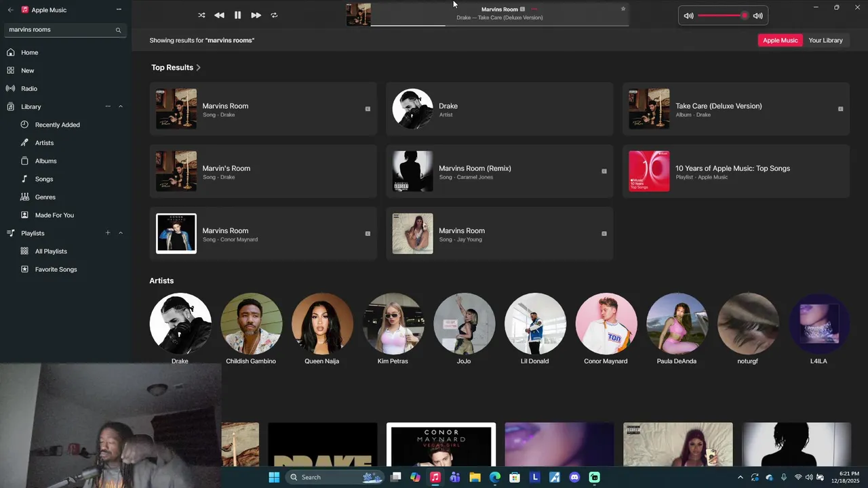Click Queen Naija artist avatar
Screen dimensions: 868x488
[x=322, y=323]
